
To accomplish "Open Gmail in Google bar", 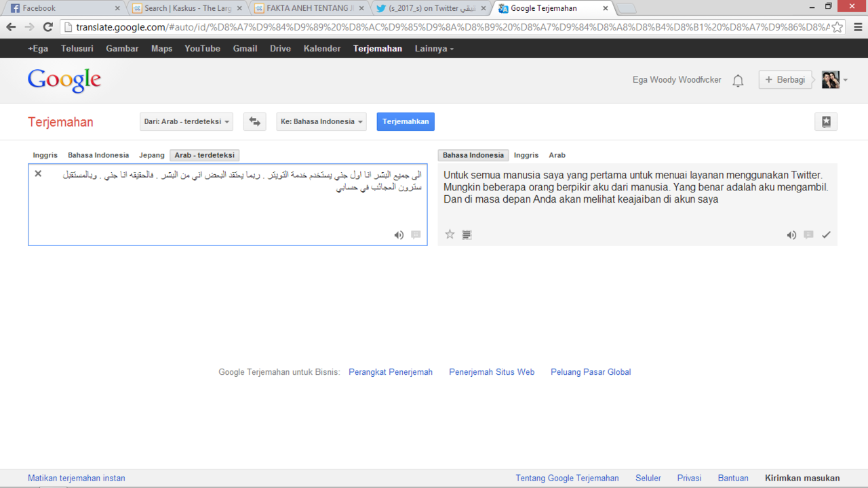I will (245, 49).
